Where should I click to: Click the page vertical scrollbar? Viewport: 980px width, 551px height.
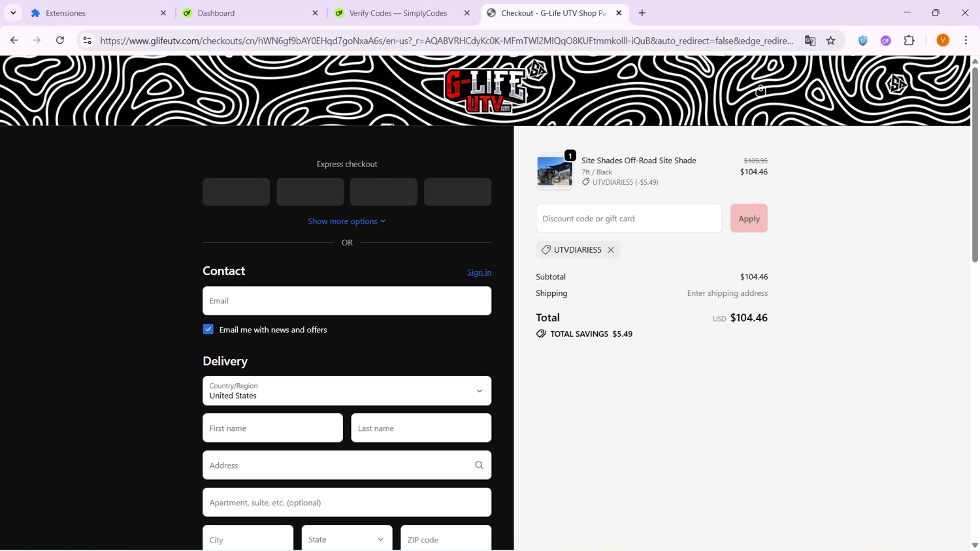coord(975,165)
